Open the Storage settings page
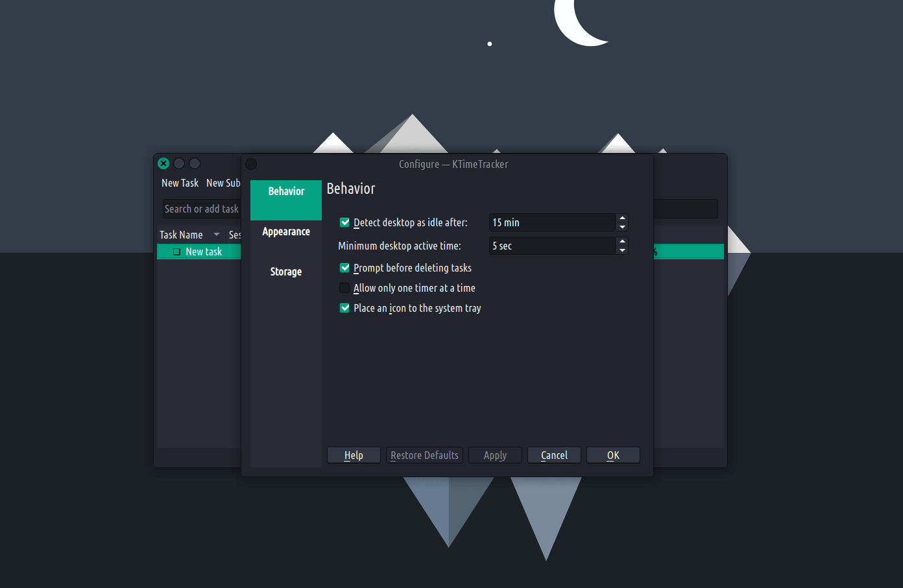This screenshot has width=903, height=588. point(286,272)
